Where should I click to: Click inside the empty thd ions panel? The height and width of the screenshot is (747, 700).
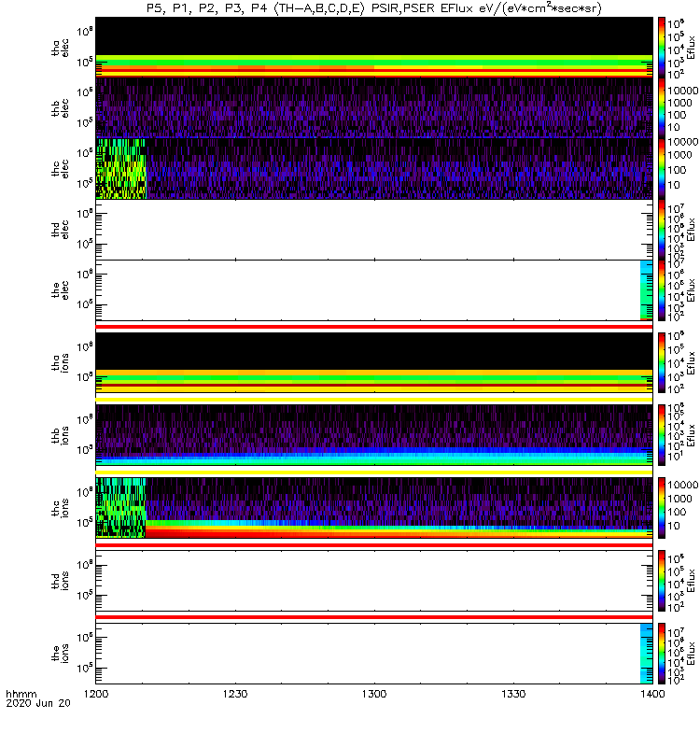pyautogui.click(x=374, y=581)
